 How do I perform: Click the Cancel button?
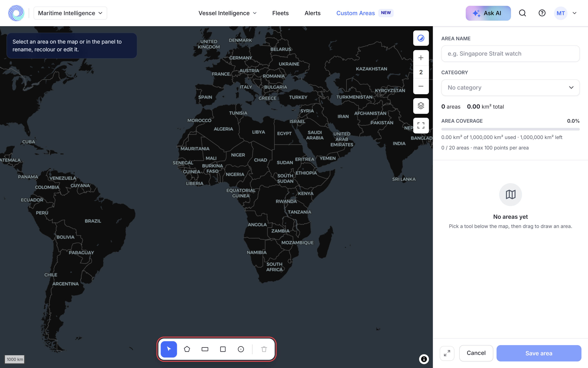coord(476,353)
